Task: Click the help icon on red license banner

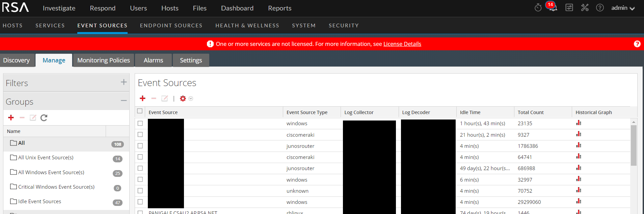Action: coord(637,44)
